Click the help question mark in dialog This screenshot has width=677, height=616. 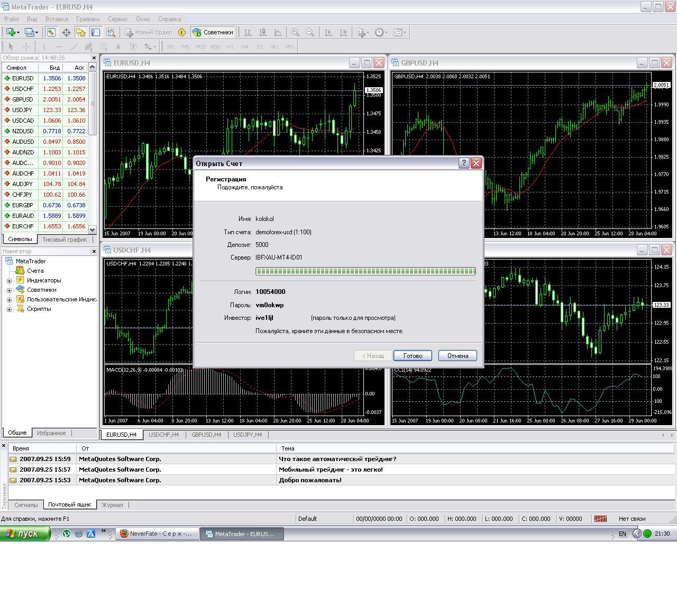[x=463, y=163]
